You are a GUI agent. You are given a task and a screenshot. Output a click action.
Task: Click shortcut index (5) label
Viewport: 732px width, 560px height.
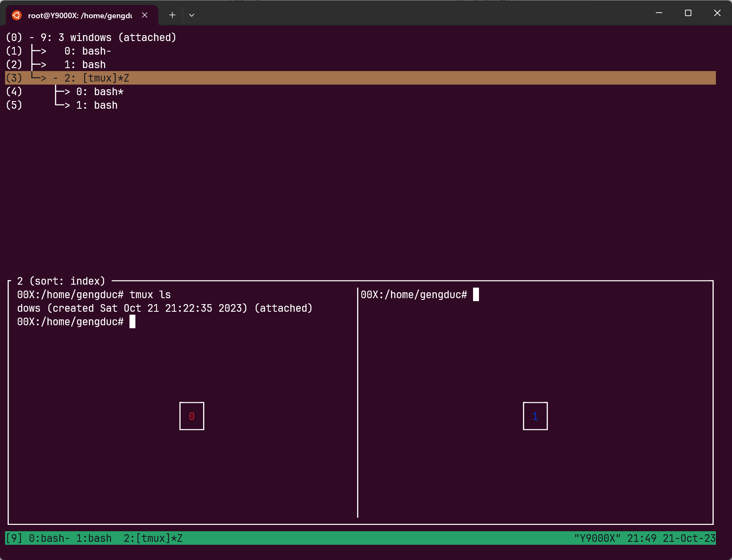[x=14, y=105]
